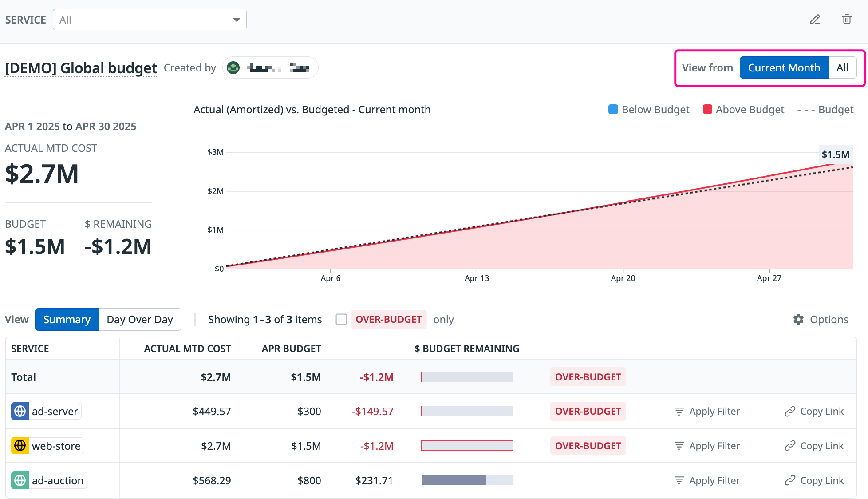This screenshot has width=868, height=499.
Task: Click the creator avatar icon
Action: (233, 68)
